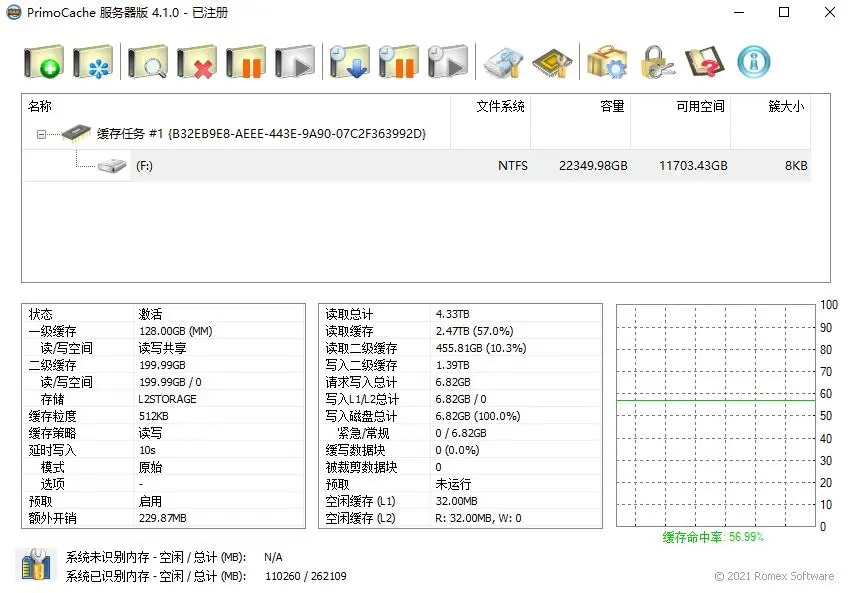Pause the cache task using orange pause icon
This screenshot has height=593, width=851.
(x=245, y=62)
